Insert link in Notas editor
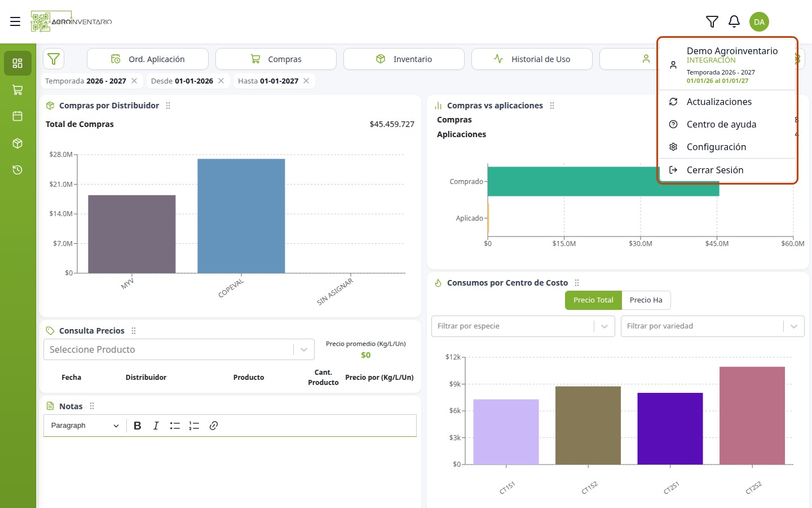Screen dimensions: 812x508 tap(214, 426)
